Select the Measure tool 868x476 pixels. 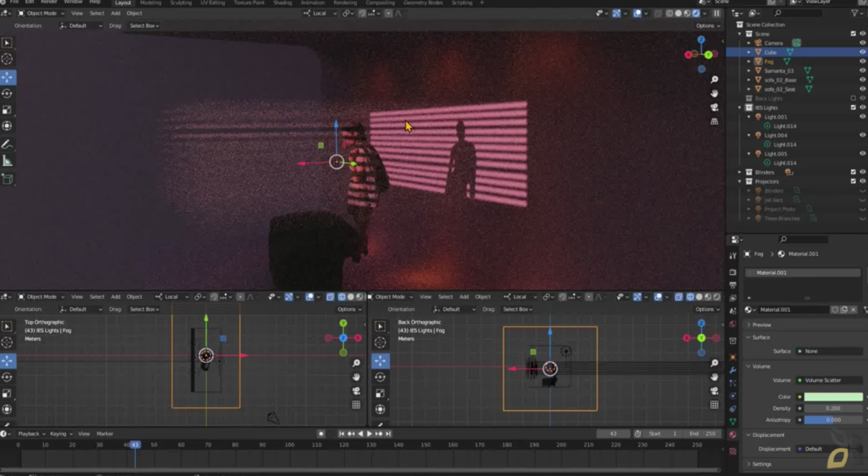(x=7, y=162)
